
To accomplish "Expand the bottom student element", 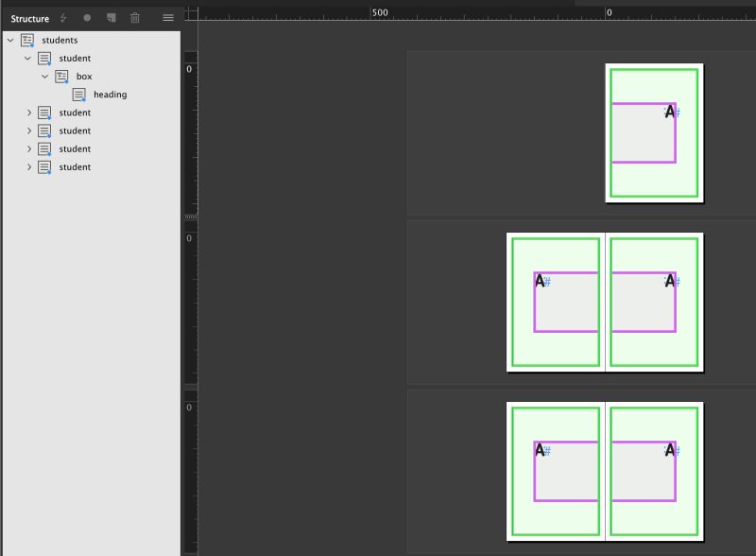I will click(x=28, y=166).
